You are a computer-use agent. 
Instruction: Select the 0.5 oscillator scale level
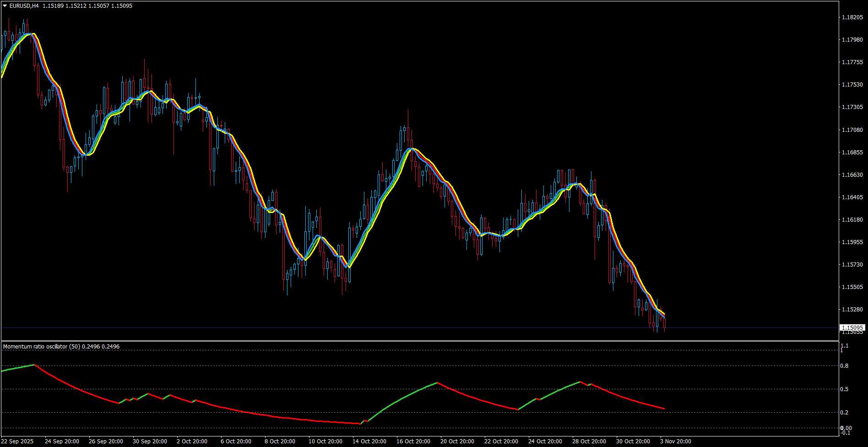[x=845, y=389]
